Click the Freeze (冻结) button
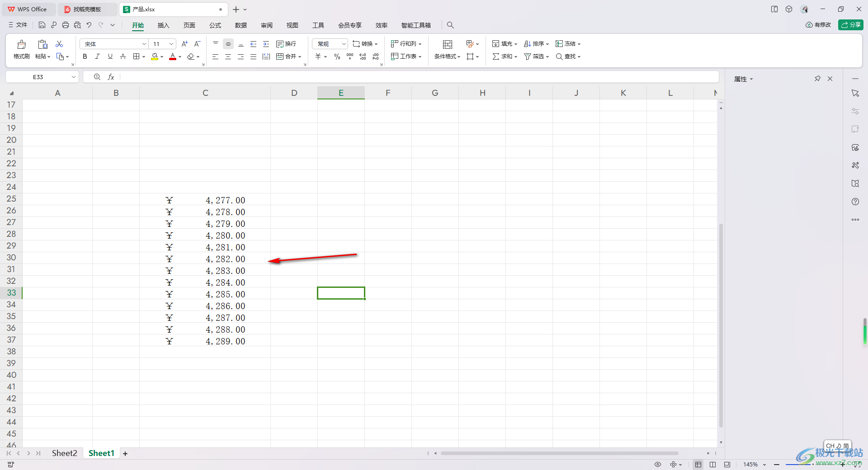The width and height of the screenshot is (868, 470). (568, 44)
